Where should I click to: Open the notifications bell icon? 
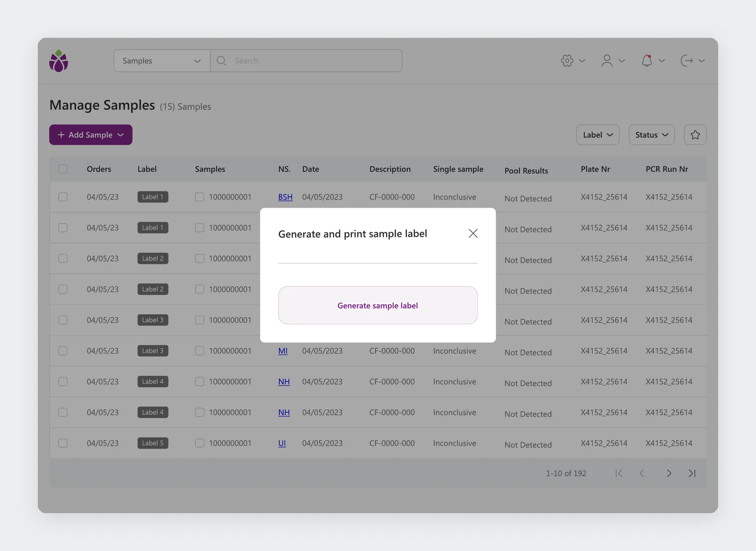click(647, 61)
